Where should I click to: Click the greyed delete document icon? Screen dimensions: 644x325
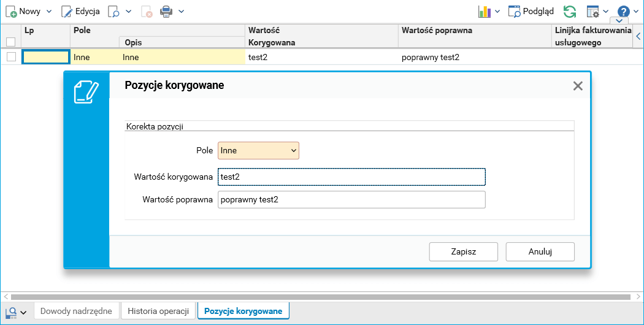(147, 12)
